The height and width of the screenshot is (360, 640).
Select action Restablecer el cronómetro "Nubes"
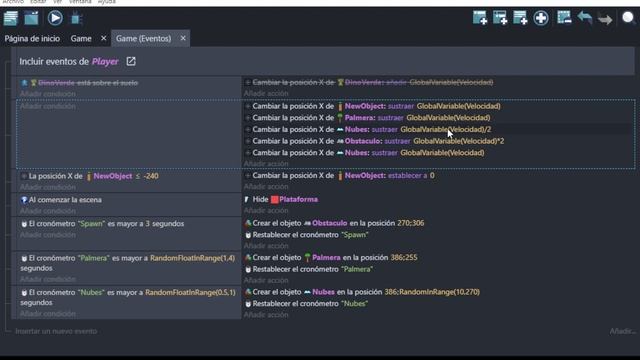(x=306, y=304)
